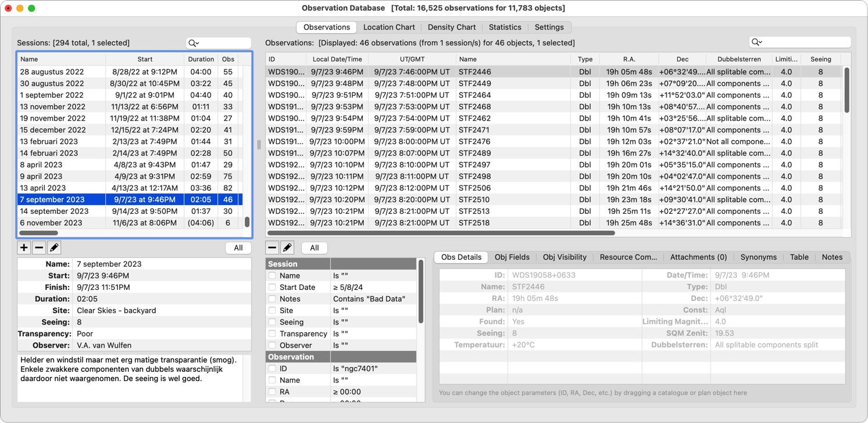
Task: Select the STF2464 observation row
Action: pyautogui.click(x=553, y=95)
